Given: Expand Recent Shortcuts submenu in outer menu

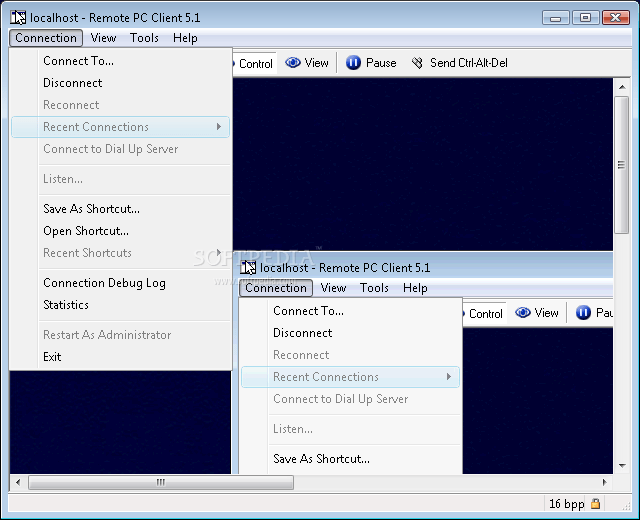Looking at the screenshot, I should (x=120, y=253).
